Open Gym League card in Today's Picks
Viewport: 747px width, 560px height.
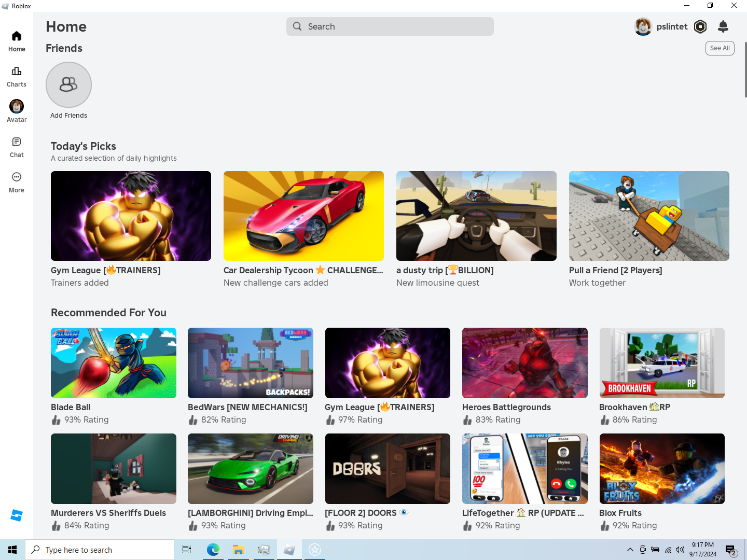click(131, 216)
